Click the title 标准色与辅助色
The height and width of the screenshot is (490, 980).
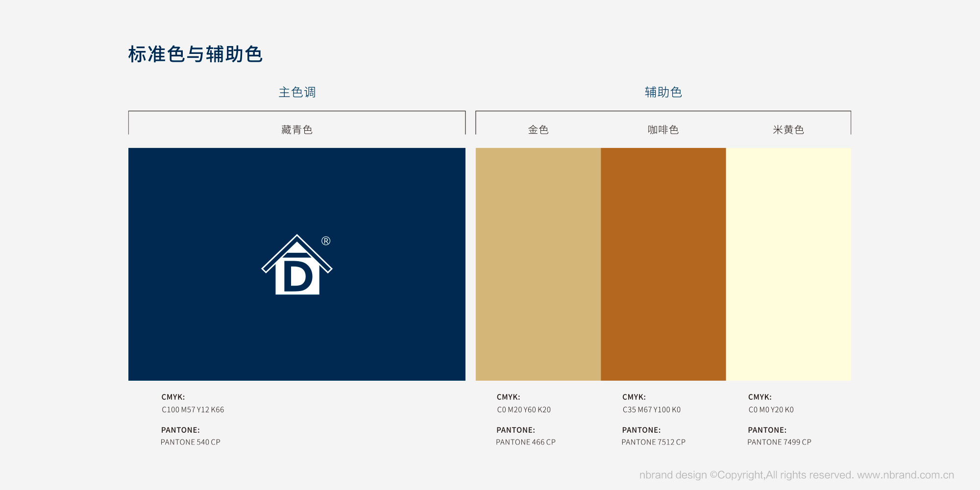[x=196, y=54]
